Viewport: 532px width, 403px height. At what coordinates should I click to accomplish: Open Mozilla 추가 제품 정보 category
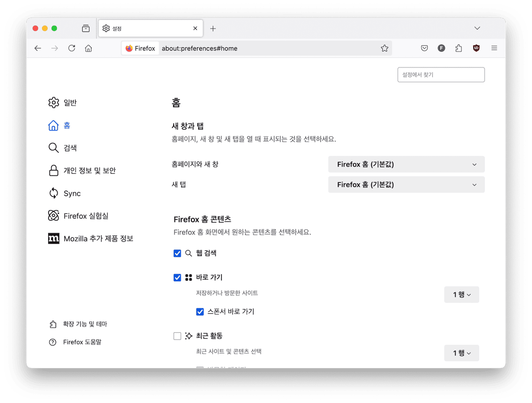91,238
